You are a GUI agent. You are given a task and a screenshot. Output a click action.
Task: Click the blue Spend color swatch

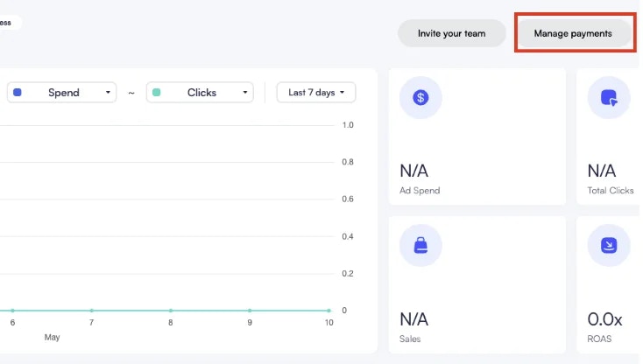coord(18,93)
